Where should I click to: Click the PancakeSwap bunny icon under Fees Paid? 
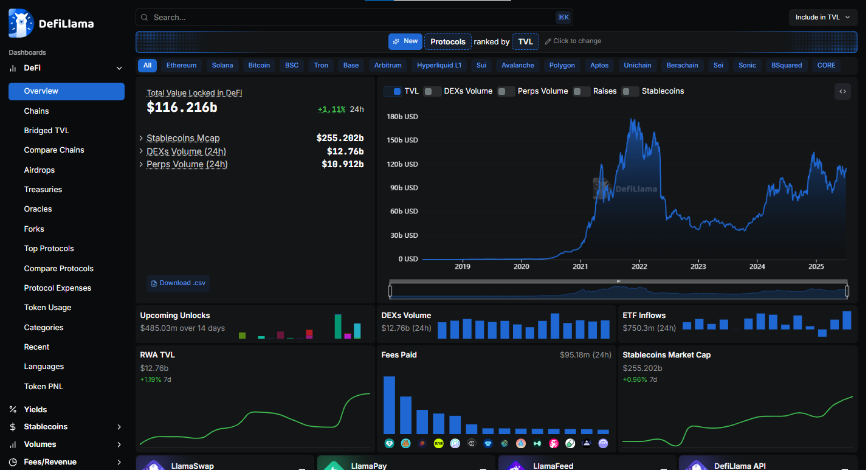tap(405, 443)
